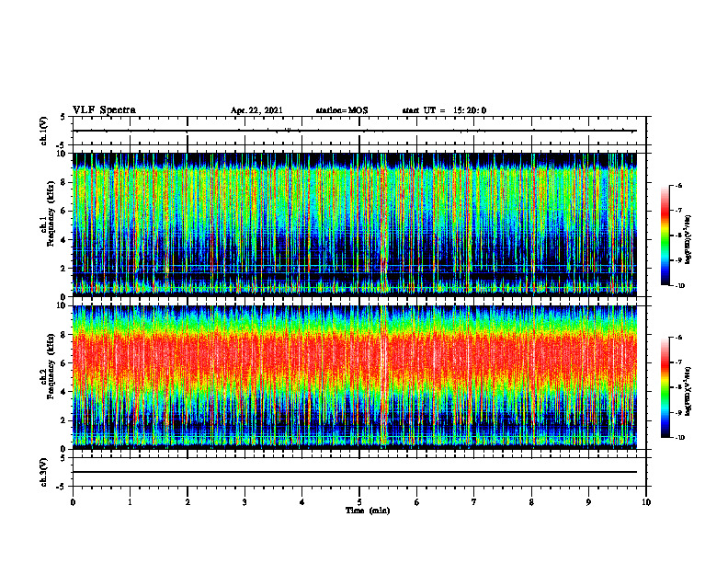
Task: Click the "6" kHz tick on ch.2 axis
Action: (x=64, y=363)
